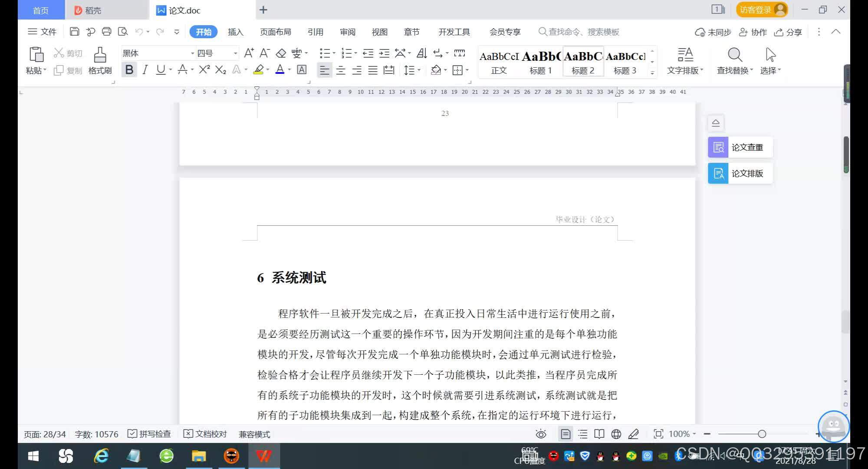This screenshot has height=469, width=868.
Task: Click the 论文排版 button
Action: tap(740, 173)
